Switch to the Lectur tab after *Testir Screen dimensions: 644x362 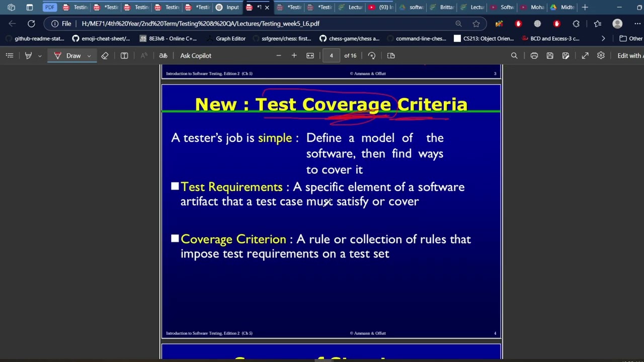point(351,8)
